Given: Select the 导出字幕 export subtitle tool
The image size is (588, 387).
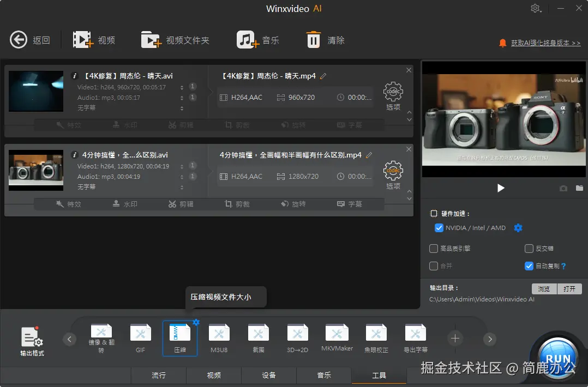Looking at the screenshot, I should click(416, 338).
